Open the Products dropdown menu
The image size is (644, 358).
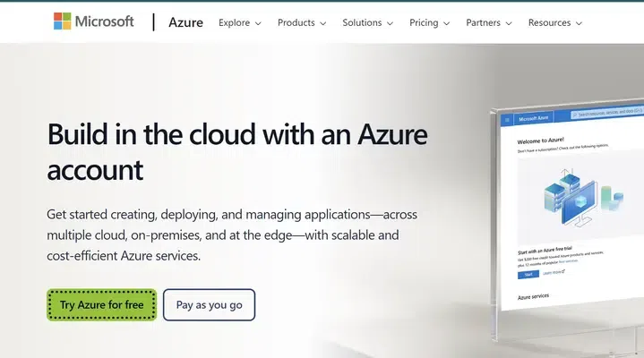coord(302,22)
